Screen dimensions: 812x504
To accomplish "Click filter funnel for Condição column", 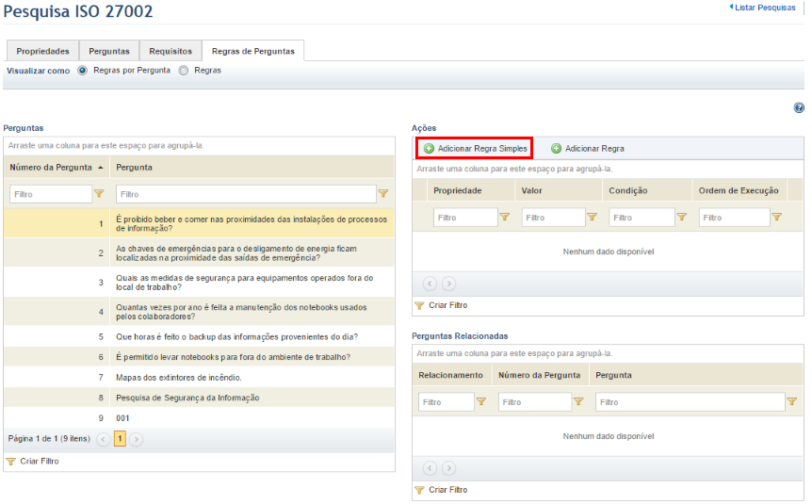I will point(682,217).
